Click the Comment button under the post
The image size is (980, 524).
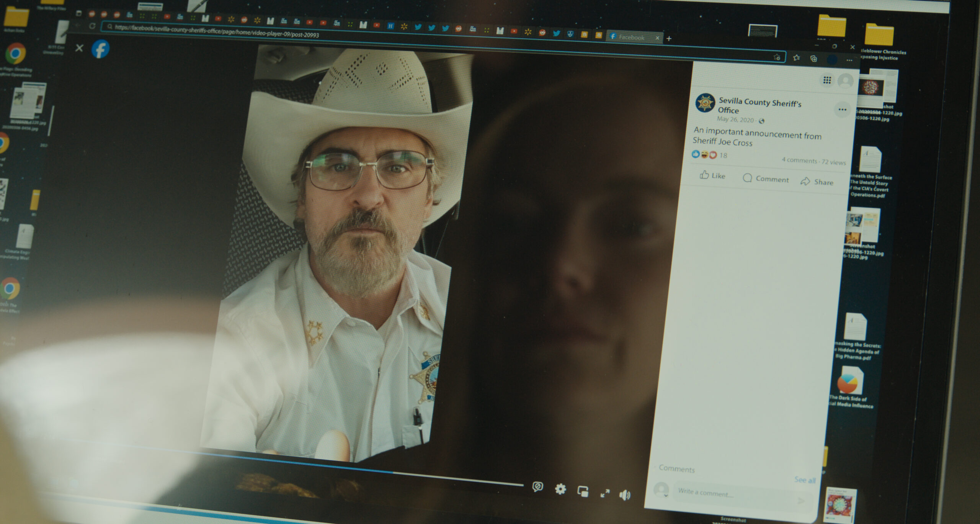pos(766,179)
